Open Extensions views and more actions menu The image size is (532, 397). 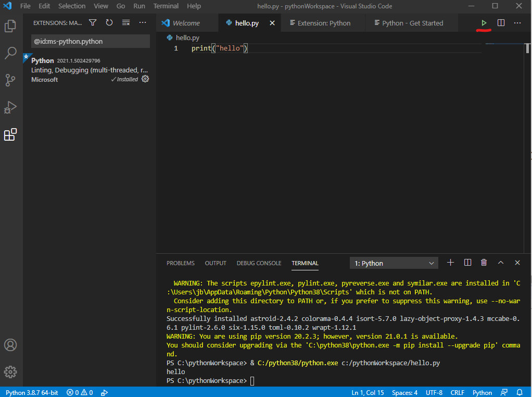pyautogui.click(x=143, y=23)
